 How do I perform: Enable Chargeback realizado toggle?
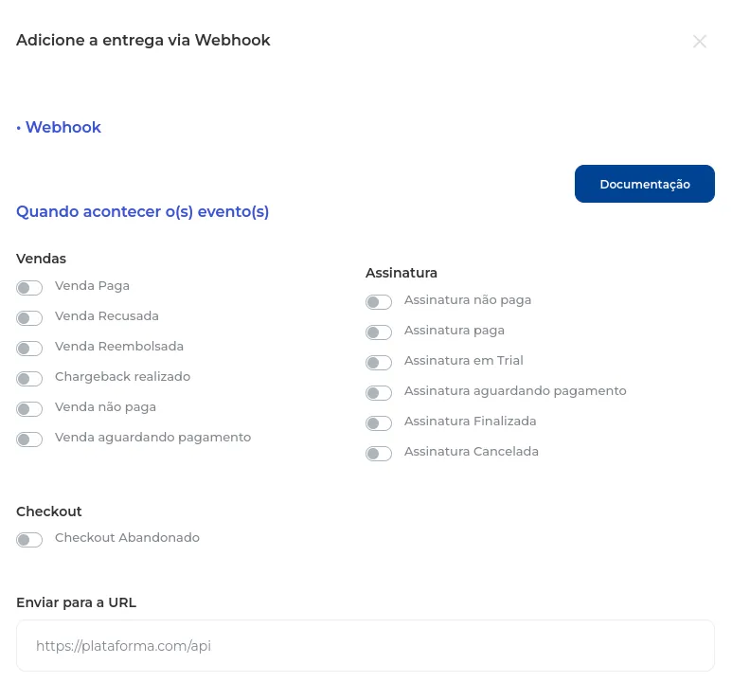tap(29, 379)
